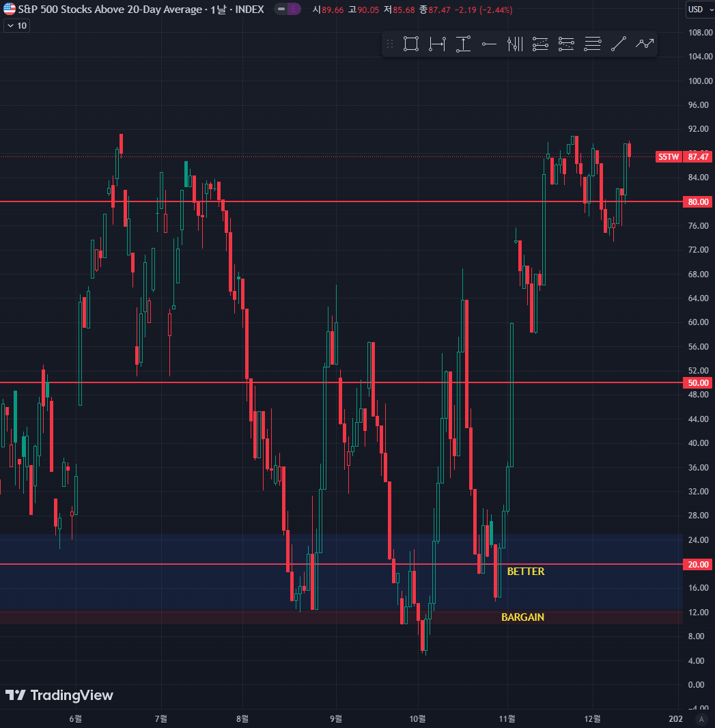715x728 pixels.
Task: Click the purple E status badge
Action: point(294,9)
